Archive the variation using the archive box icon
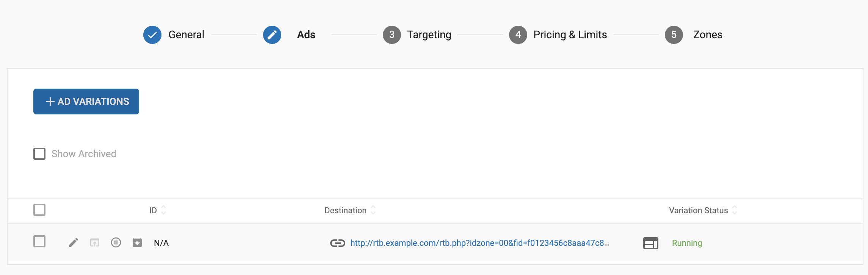The image size is (868, 275). tap(137, 242)
